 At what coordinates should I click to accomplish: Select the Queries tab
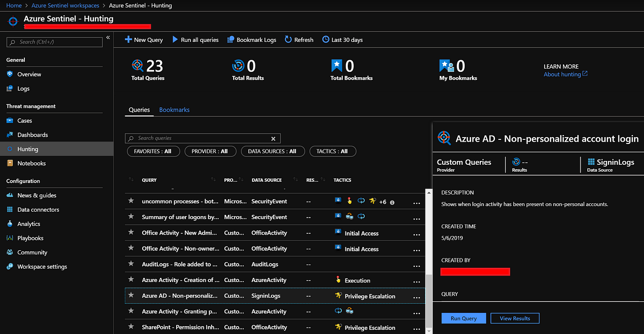coord(139,110)
